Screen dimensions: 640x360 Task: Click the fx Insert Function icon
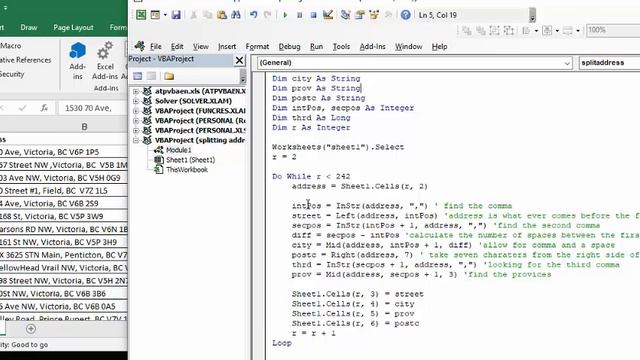(44, 108)
